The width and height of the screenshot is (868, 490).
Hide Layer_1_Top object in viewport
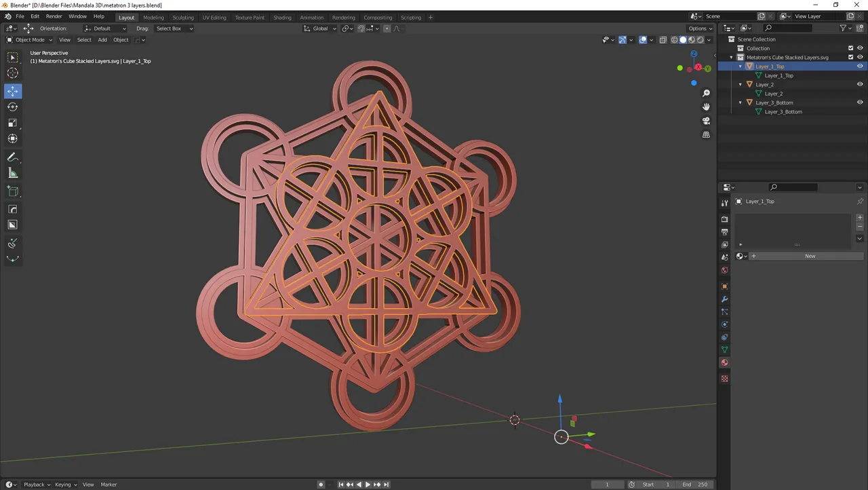click(x=860, y=67)
